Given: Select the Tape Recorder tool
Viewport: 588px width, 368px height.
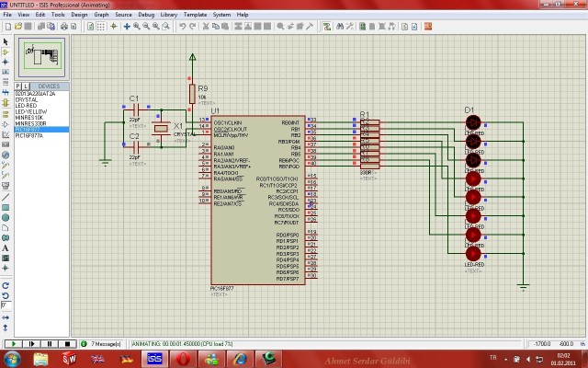Looking at the screenshot, I should [x=6, y=144].
